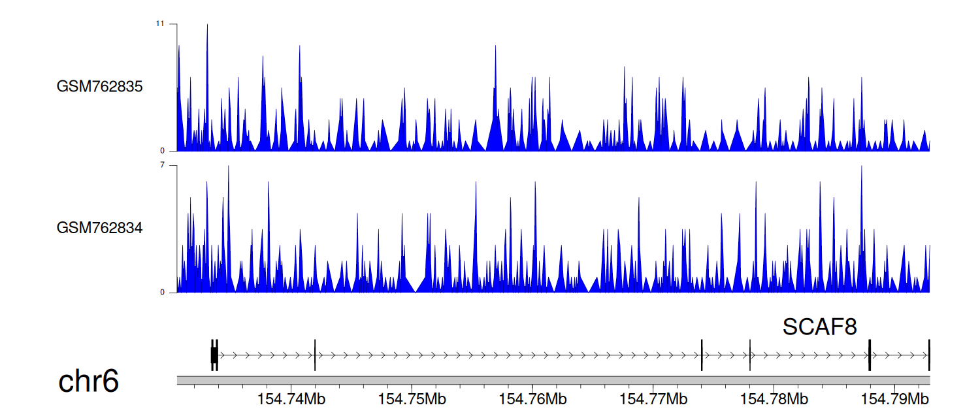Screen dimensions: 980x418
Task: Click the 154.77Mb coordinate label
Action: tap(653, 398)
